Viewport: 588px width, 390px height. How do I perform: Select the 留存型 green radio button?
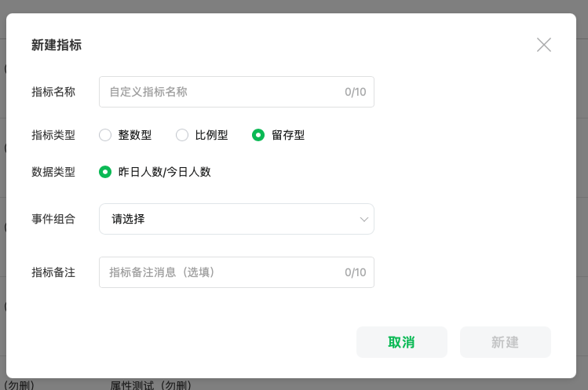coord(258,135)
